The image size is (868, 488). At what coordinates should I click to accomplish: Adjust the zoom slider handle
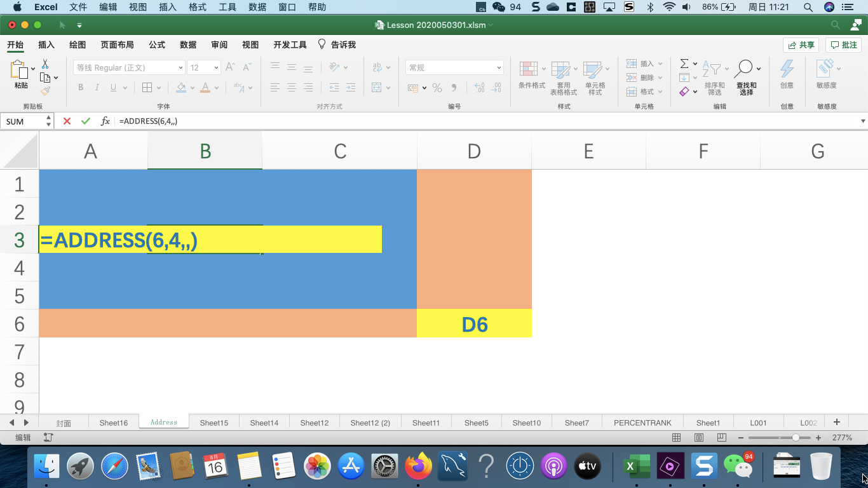click(x=796, y=438)
